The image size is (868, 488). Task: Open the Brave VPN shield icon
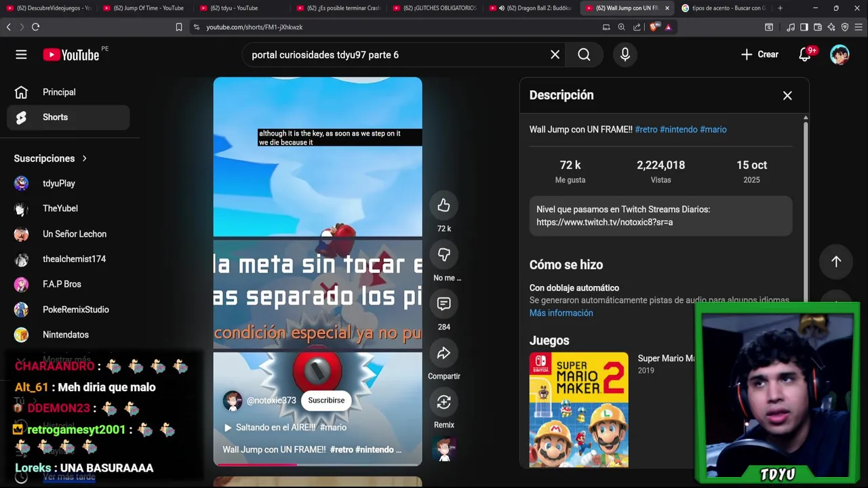coord(845,27)
